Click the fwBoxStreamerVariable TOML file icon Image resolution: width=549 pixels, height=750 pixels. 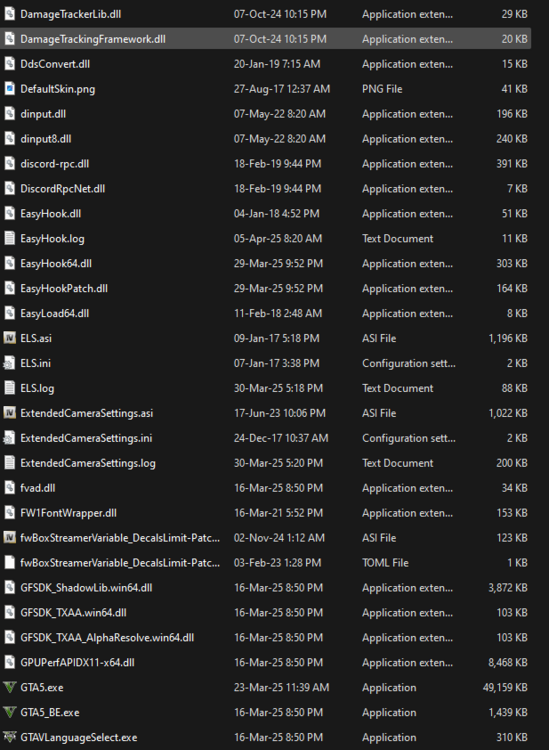click(9, 562)
